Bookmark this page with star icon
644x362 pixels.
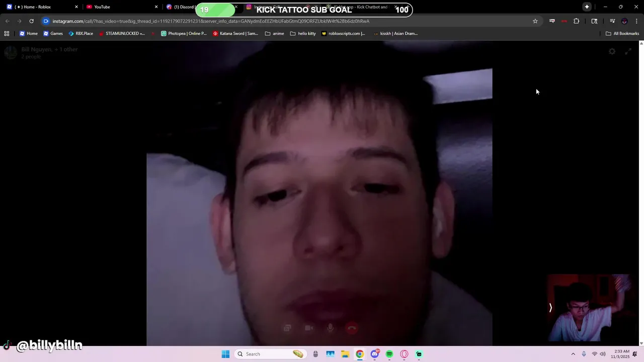tap(535, 21)
